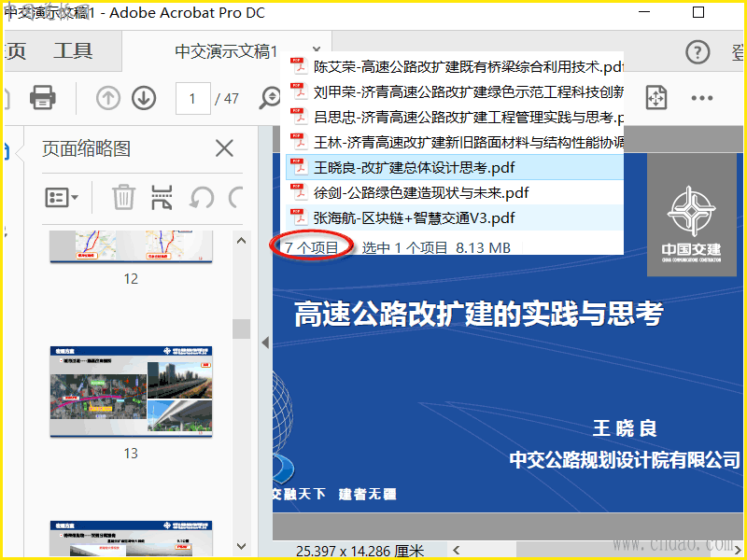Select the partially visible page 14 thumbnail
Viewport: 747px width, 560px height.
coord(131,539)
